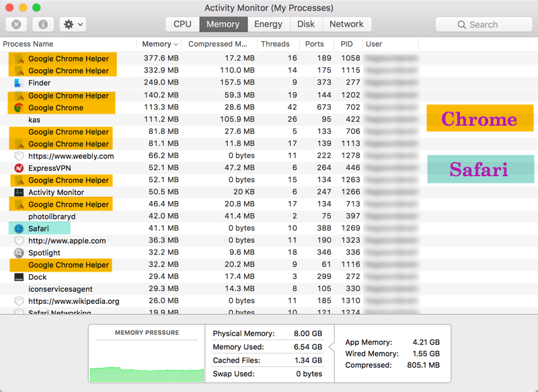Open the Inspect process info icon
The width and height of the screenshot is (538, 392).
click(43, 24)
